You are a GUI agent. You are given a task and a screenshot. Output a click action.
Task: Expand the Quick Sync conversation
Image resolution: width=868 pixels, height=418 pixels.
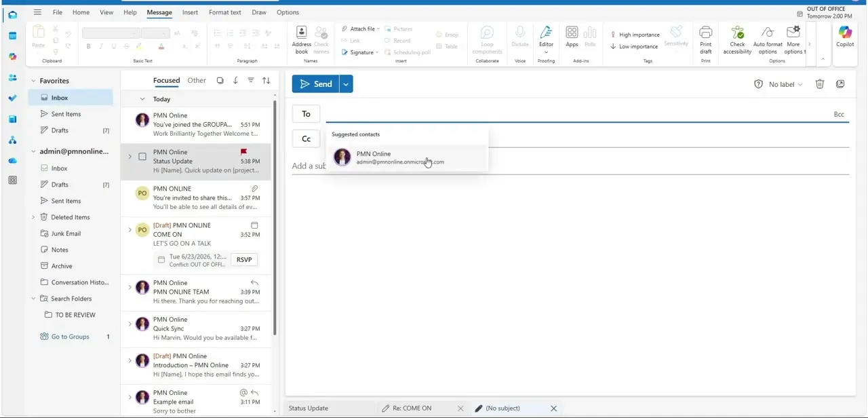pos(130,324)
